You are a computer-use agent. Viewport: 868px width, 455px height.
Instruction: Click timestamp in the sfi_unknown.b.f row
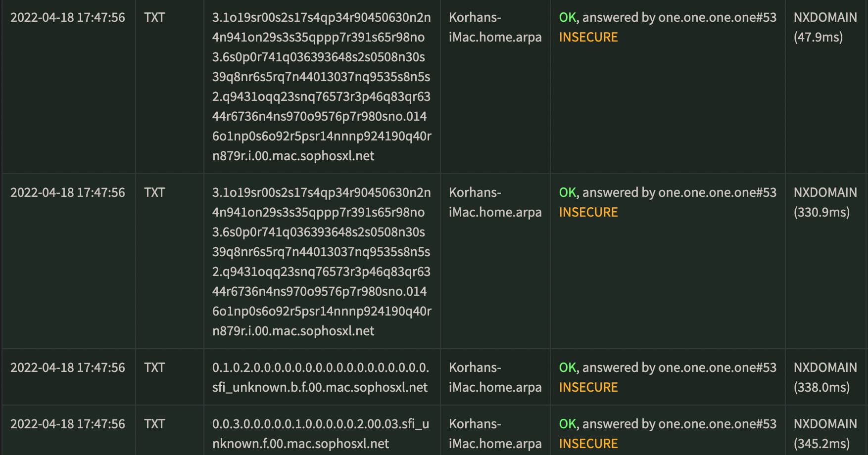[x=68, y=367]
